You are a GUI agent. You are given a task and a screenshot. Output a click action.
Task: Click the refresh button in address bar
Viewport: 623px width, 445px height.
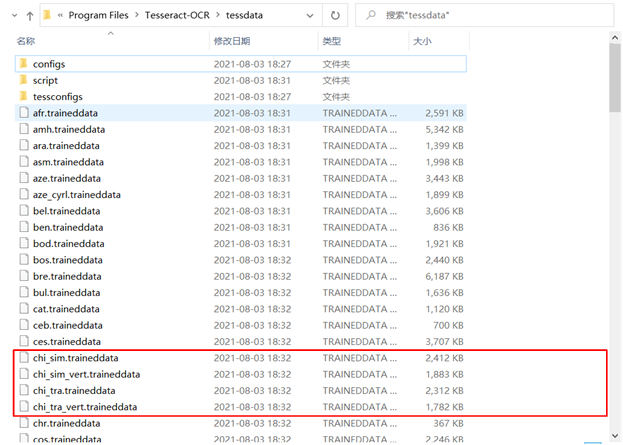click(335, 15)
